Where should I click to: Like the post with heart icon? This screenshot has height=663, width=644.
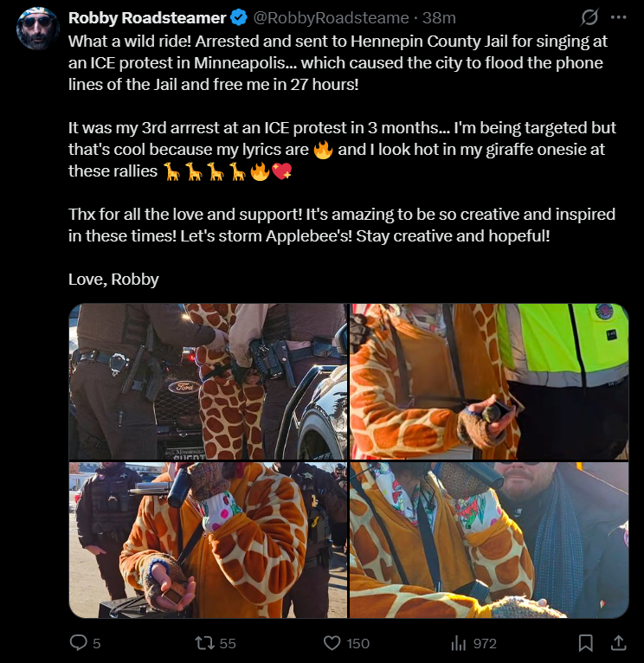click(332, 643)
